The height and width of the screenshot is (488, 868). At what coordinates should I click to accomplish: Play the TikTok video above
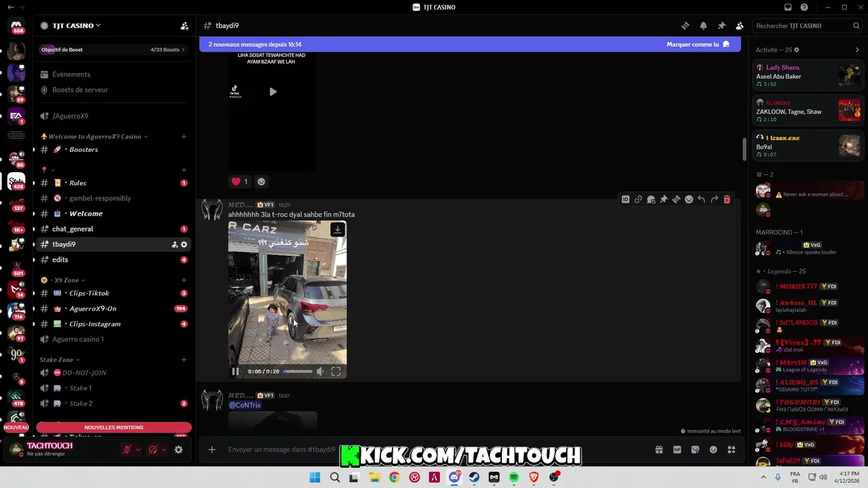[273, 91]
